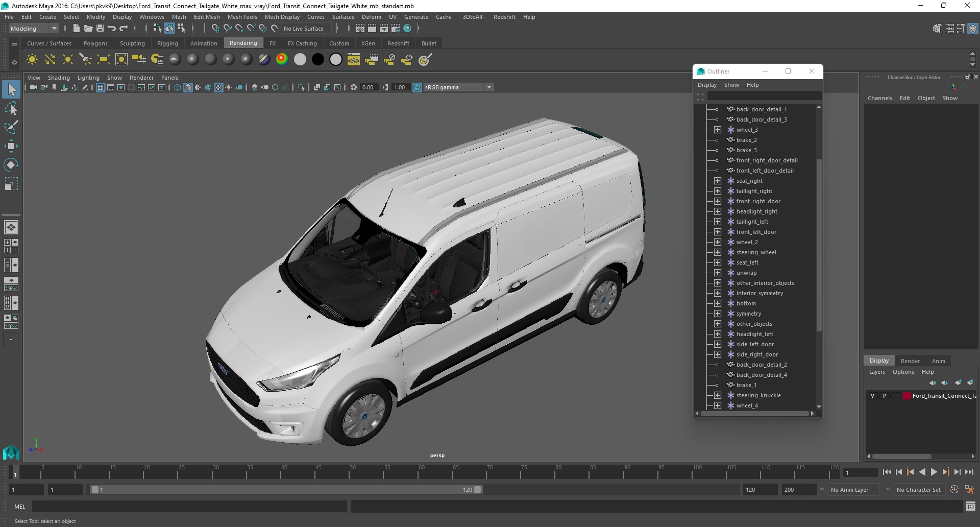
Task: Activate the Move tool
Action: click(x=11, y=146)
